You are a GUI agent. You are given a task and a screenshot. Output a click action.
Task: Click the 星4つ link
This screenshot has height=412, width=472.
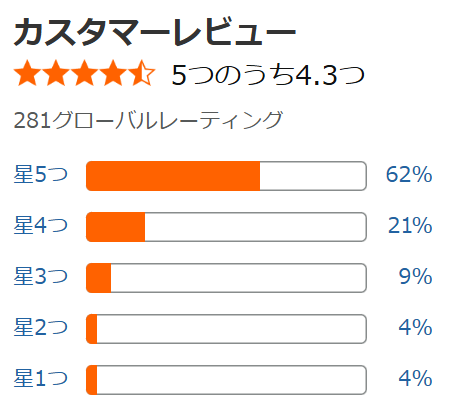point(41,225)
